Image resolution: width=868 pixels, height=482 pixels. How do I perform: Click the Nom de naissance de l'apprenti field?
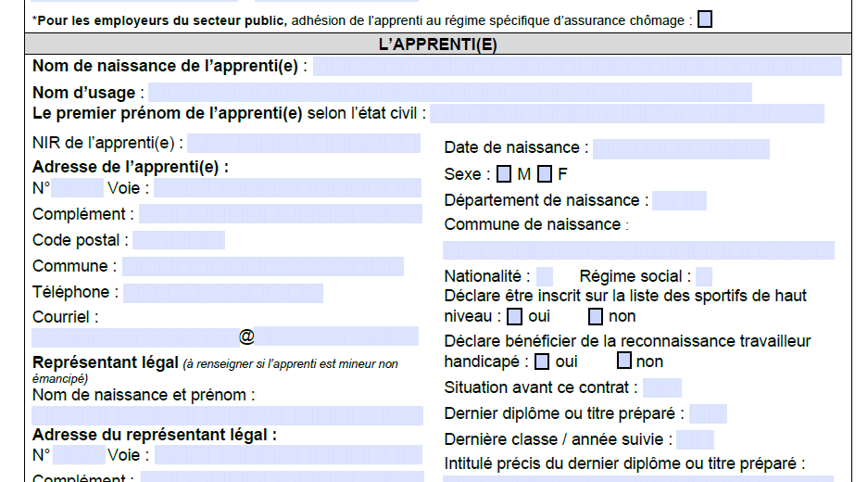(577, 67)
